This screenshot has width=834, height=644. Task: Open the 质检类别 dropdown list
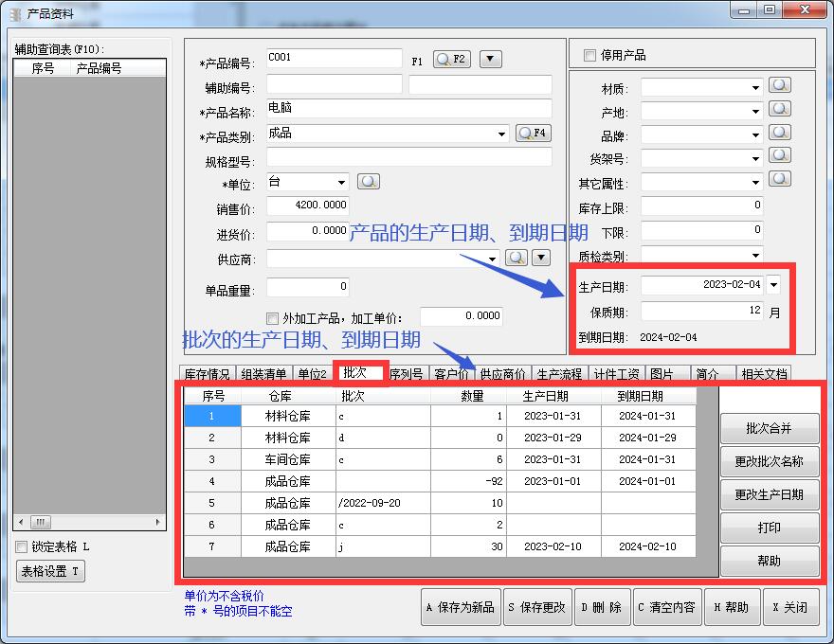coord(755,256)
